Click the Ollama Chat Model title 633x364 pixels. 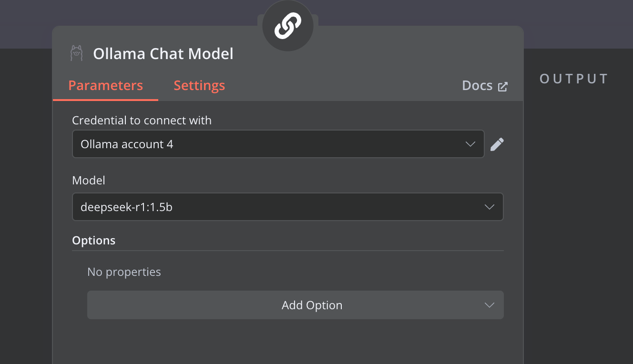pyautogui.click(x=163, y=54)
